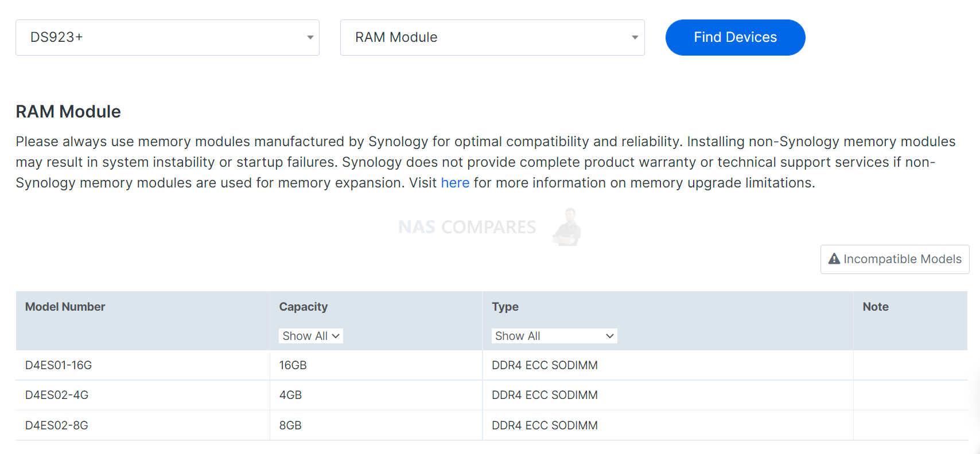The width and height of the screenshot is (980, 454).
Task: Click the RAM Module section heading
Action: click(68, 111)
